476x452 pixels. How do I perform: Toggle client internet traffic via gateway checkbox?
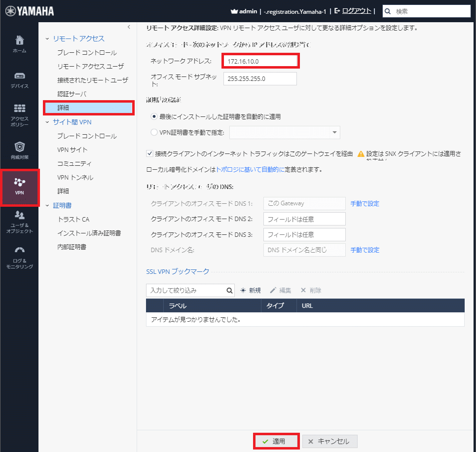(150, 154)
